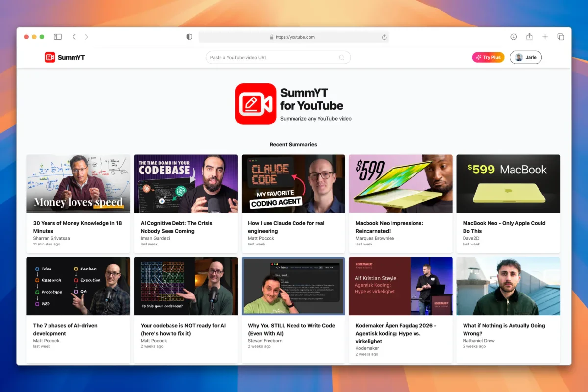588x392 pixels.
Task: Open the summary for 'How I use Claude Code'
Action: click(x=293, y=183)
